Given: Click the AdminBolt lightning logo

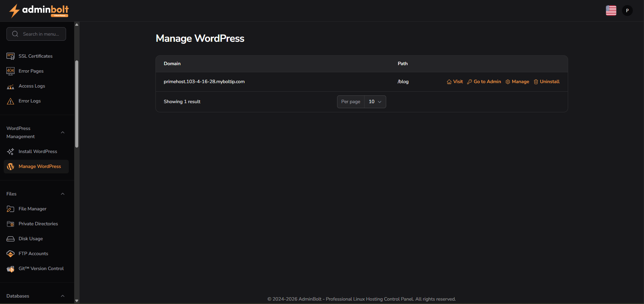Looking at the screenshot, I should point(39,11).
